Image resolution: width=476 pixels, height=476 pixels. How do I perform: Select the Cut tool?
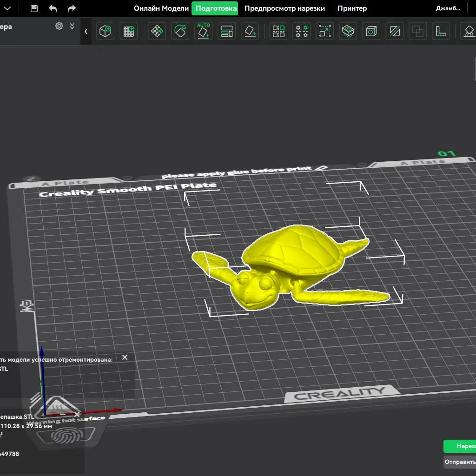(394, 31)
